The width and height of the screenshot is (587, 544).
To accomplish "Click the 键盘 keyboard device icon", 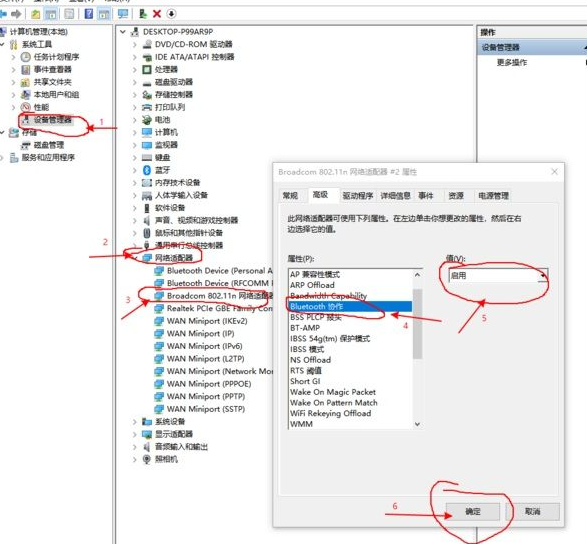I will [x=147, y=158].
